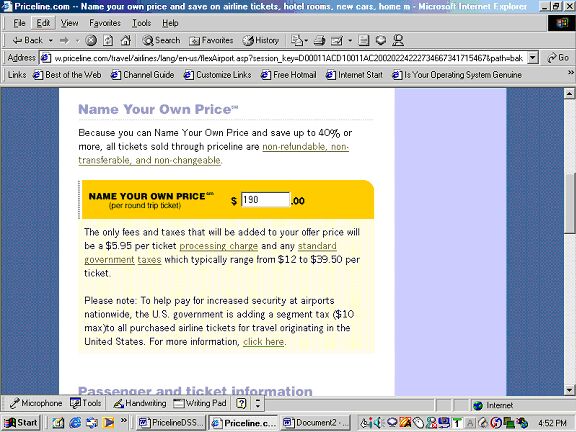Open the Edit menu
The height and width of the screenshot is (432, 576).
[x=43, y=23]
